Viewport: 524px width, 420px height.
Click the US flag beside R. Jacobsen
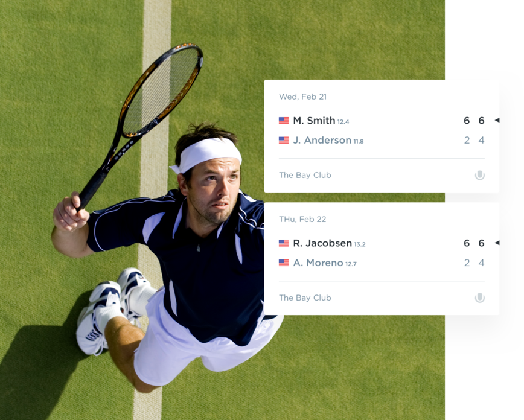[x=284, y=243]
